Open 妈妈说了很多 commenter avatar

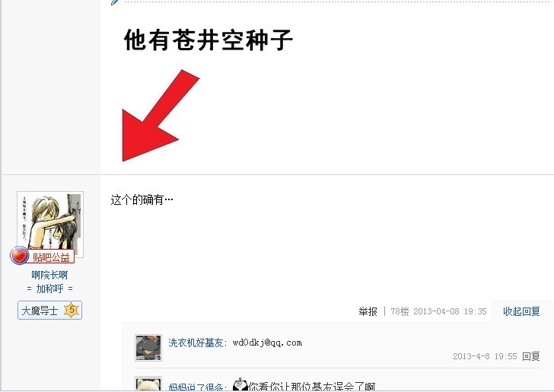point(148,384)
